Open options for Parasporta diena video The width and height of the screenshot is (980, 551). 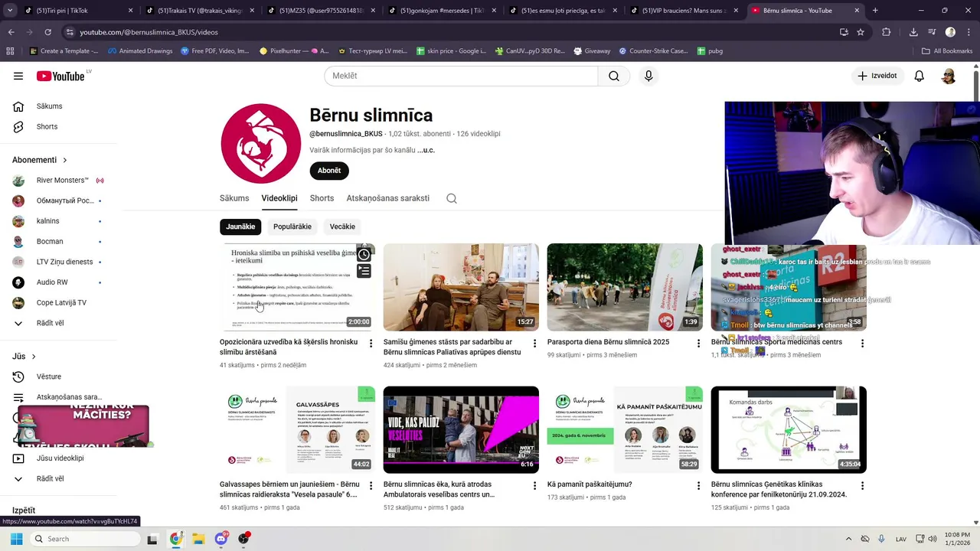(698, 343)
